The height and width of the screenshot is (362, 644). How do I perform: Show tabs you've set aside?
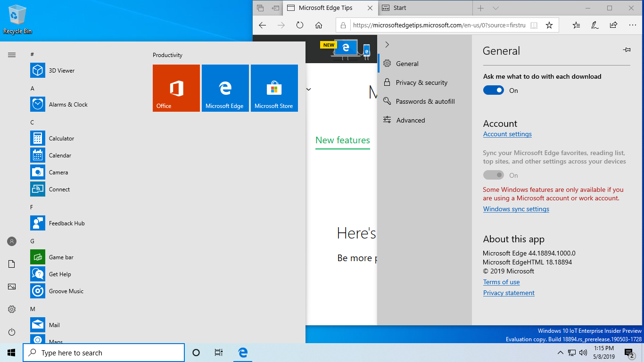click(x=260, y=8)
